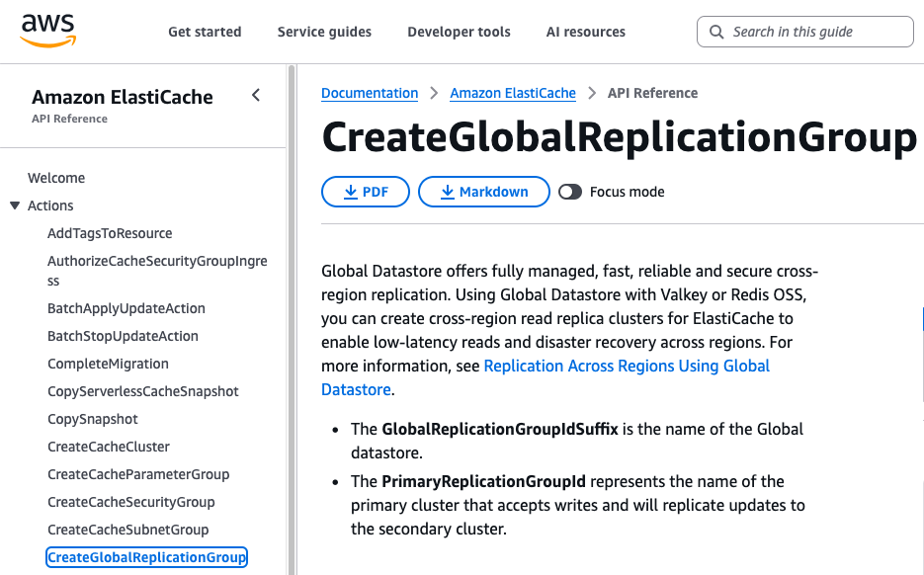Select AuthorizeCacheSecurityGroupIngress in sidebar
This screenshot has width=924, height=575.
coord(157,271)
